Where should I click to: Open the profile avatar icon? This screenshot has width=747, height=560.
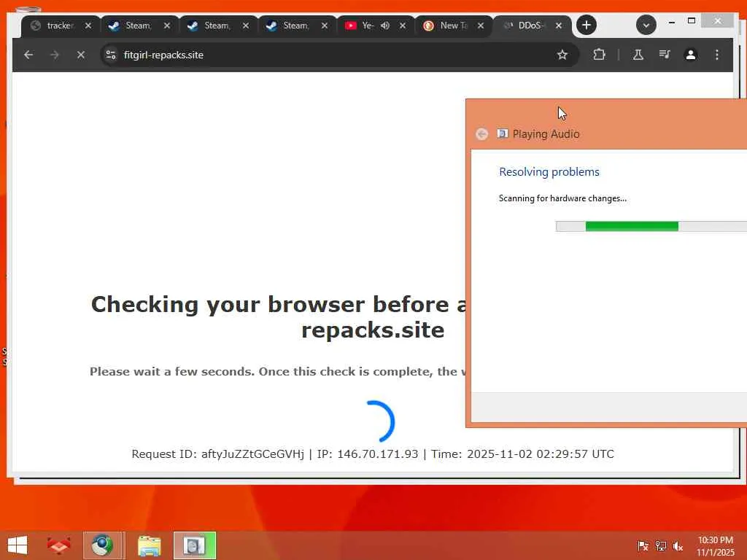click(x=691, y=55)
